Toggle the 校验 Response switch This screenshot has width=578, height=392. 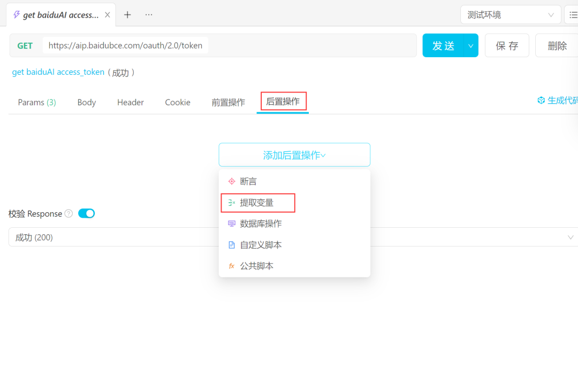(87, 214)
